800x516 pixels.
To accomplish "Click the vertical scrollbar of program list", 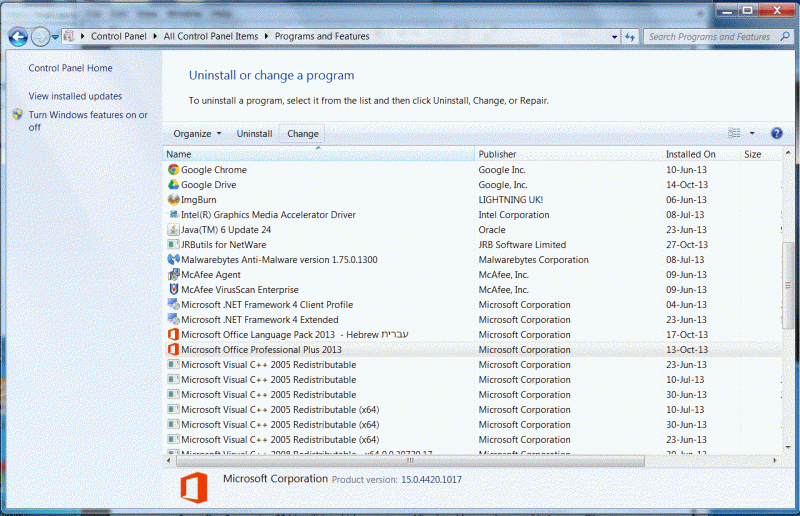I will click(789, 300).
